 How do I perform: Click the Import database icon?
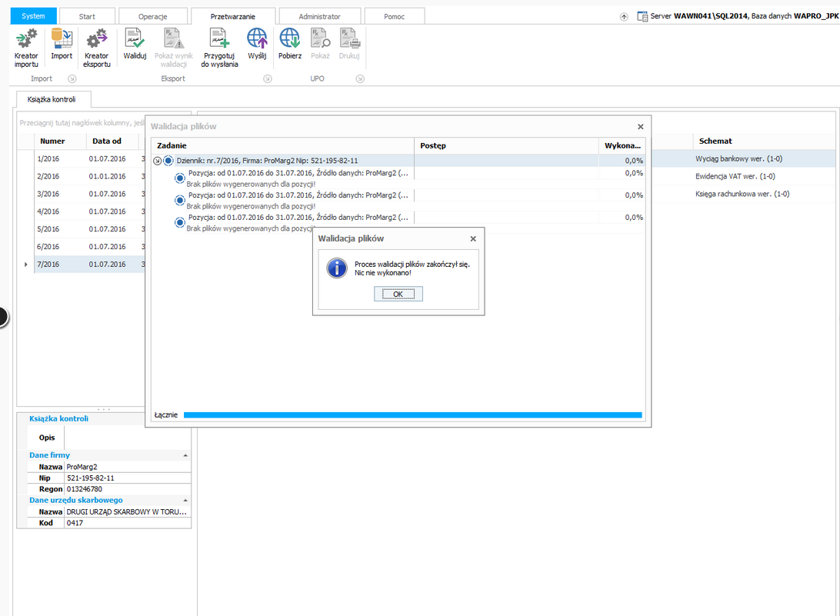coord(62,44)
